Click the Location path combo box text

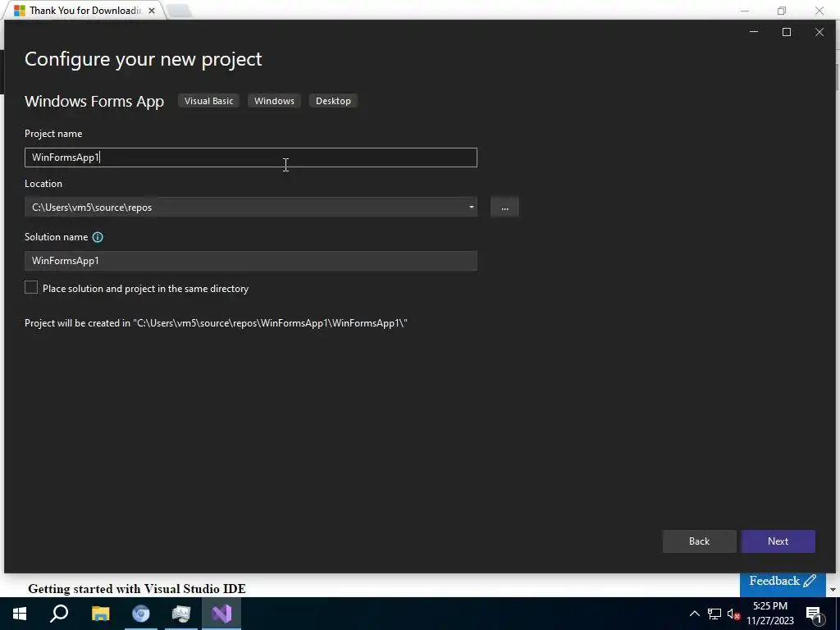click(92, 208)
